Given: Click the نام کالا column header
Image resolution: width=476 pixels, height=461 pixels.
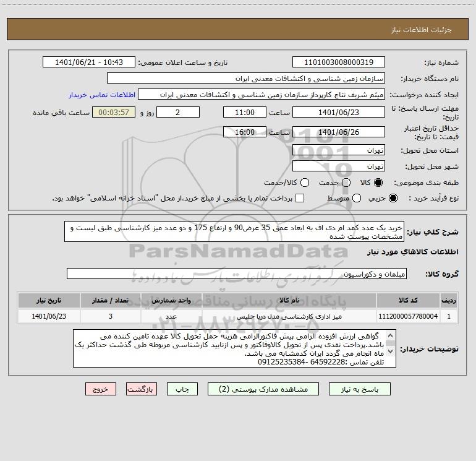Looking at the screenshot, I should tap(289, 300).
